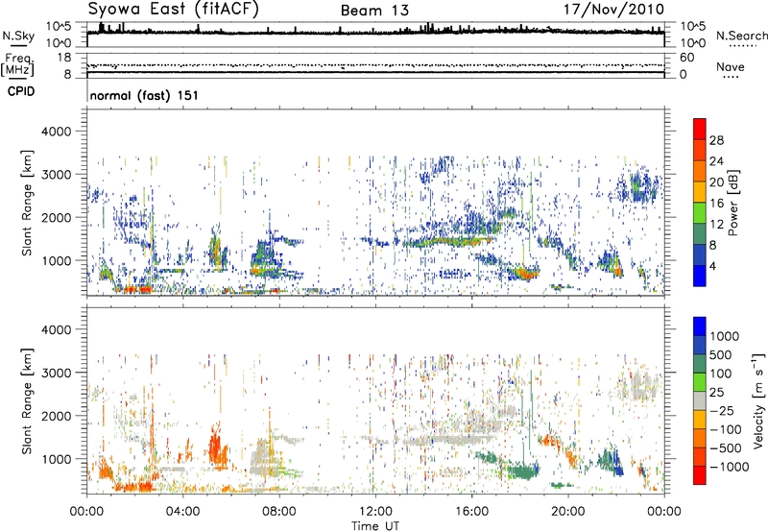This screenshot has height=532, width=768.
Task: Click the 'Velocity [m s-1]' colorbar label
Action: [x=758, y=400]
